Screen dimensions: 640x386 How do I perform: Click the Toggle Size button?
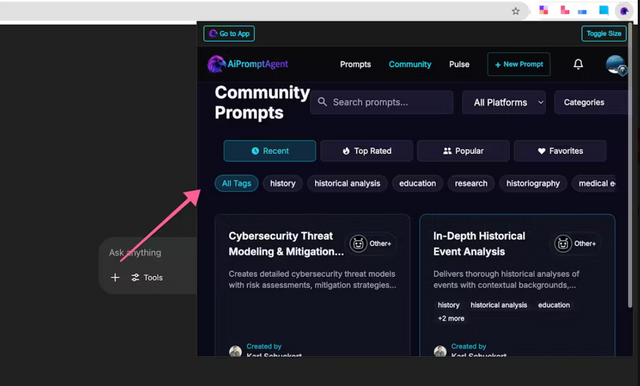click(604, 33)
